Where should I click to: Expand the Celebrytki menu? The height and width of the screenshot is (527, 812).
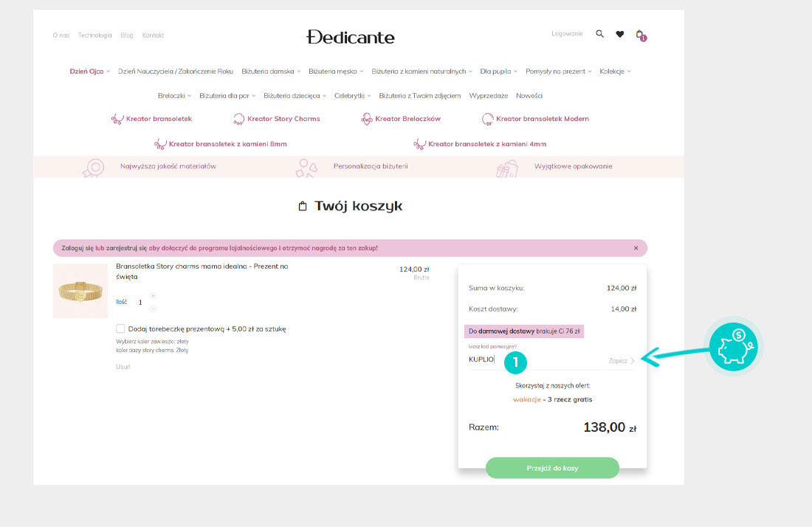(353, 96)
